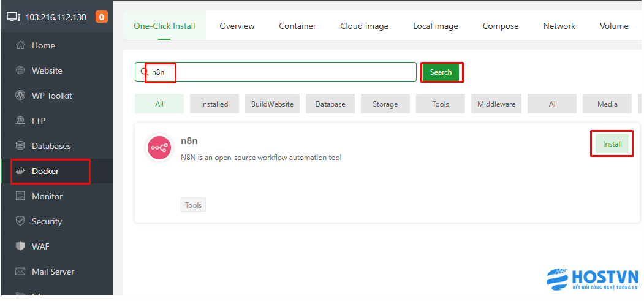
Task: Click the Home icon in sidebar
Action: point(20,45)
